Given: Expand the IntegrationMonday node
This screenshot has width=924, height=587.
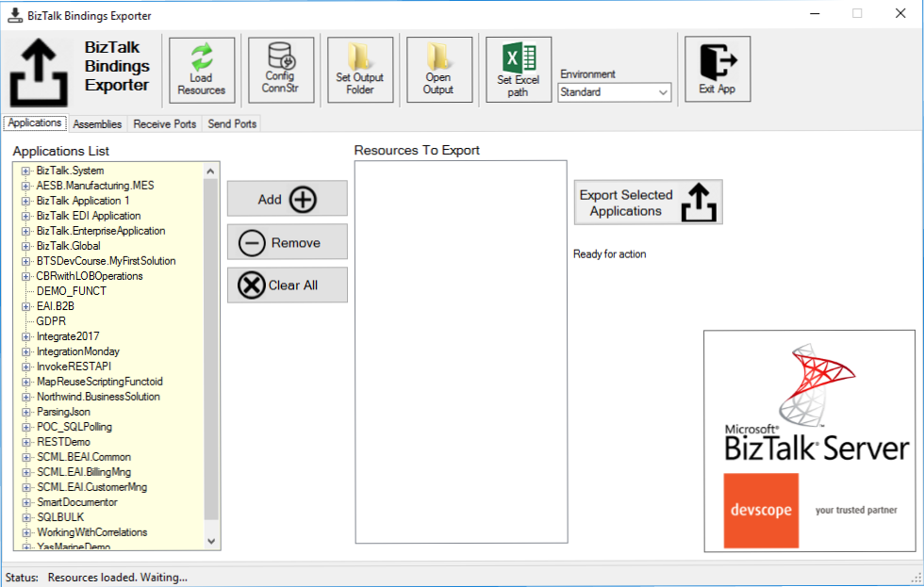Looking at the screenshot, I should [25, 352].
